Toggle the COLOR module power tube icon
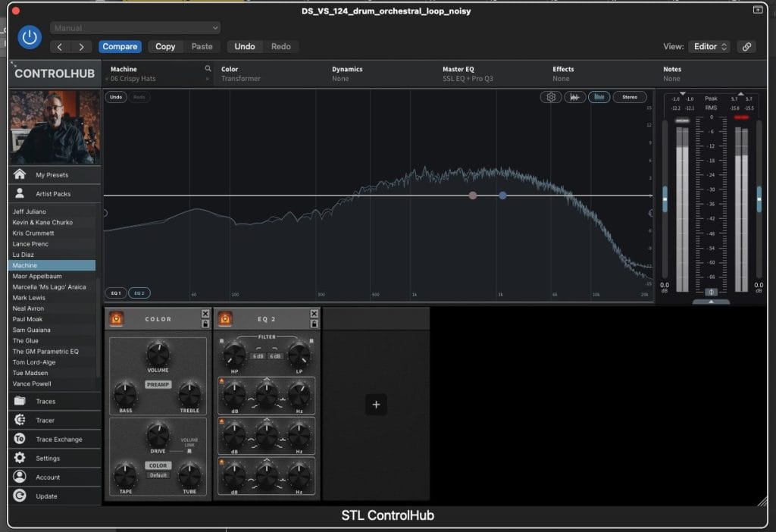The width and height of the screenshot is (776, 532). click(x=117, y=319)
